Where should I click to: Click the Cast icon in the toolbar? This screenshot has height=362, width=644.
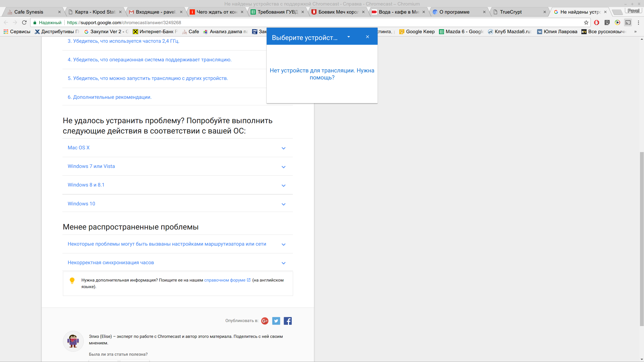[628, 23]
